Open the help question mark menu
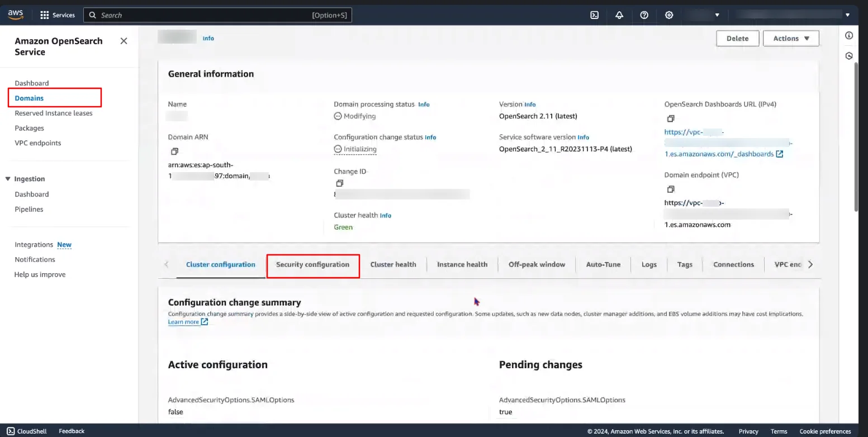This screenshot has height=437, width=868. coord(644,15)
